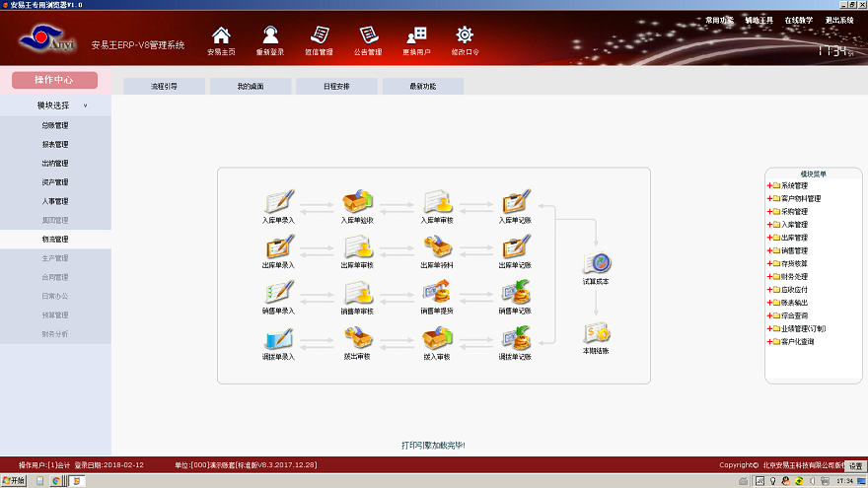
Task: Expand 出库管理 tree node
Action: (x=769, y=238)
